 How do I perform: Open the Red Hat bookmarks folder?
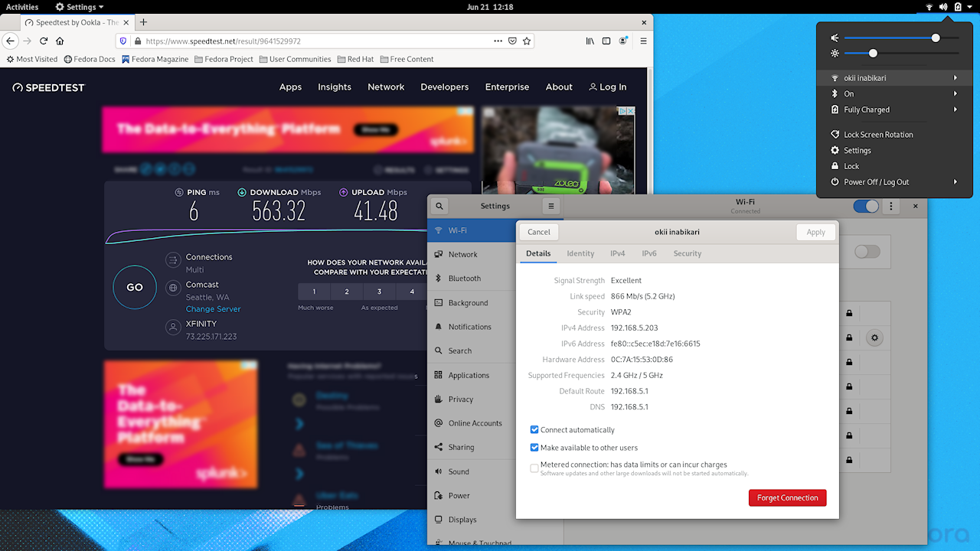click(355, 59)
